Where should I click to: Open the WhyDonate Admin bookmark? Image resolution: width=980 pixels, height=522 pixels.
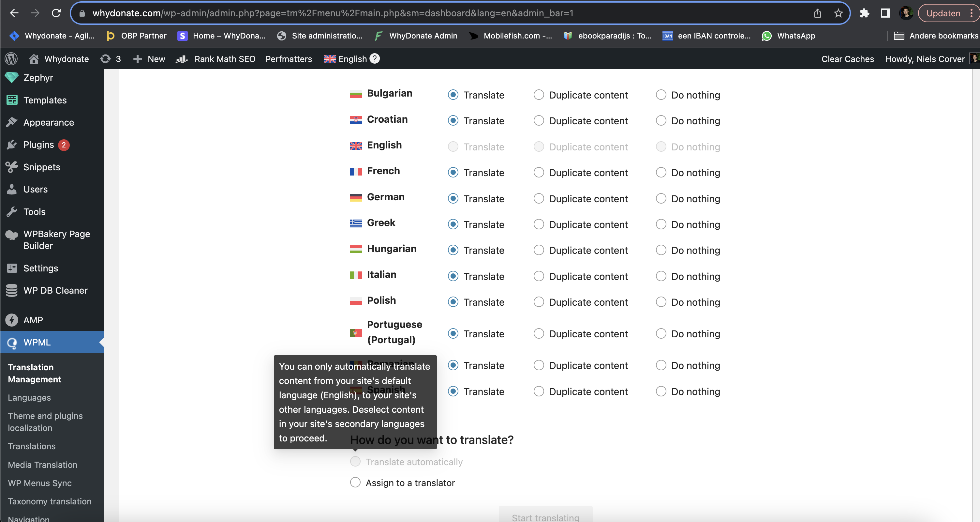point(416,36)
